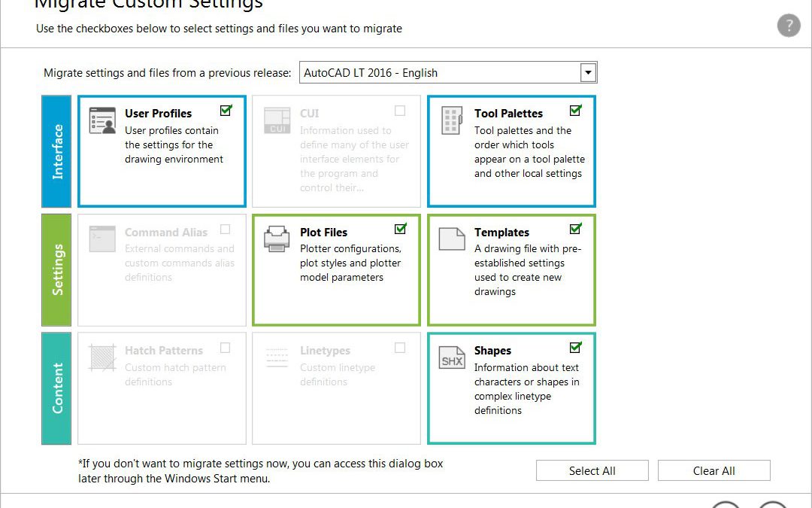Click the CUI icon

point(277,120)
